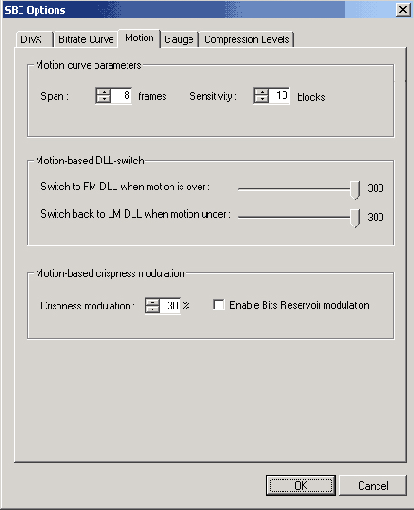Select the Motion tab
The height and width of the screenshot is (510, 414).
[139, 38]
